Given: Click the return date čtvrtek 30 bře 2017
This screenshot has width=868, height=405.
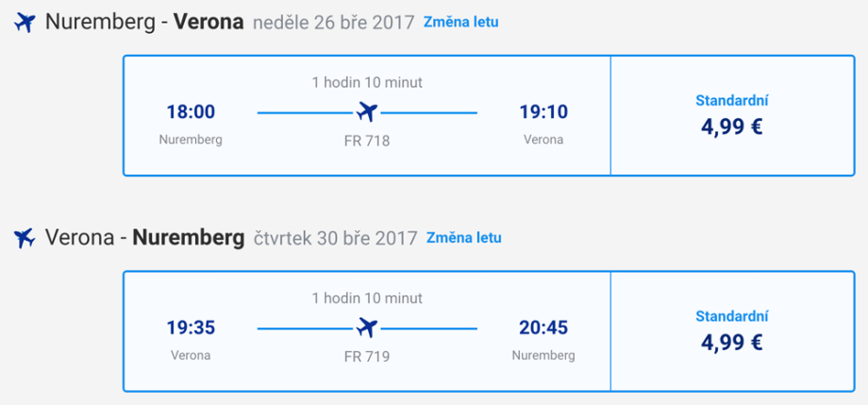Looking at the screenshot, I should tap(336, 238).
